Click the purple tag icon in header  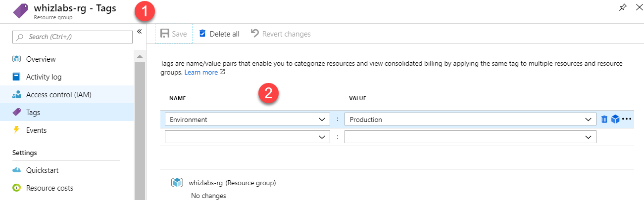(x=21, y=11)
